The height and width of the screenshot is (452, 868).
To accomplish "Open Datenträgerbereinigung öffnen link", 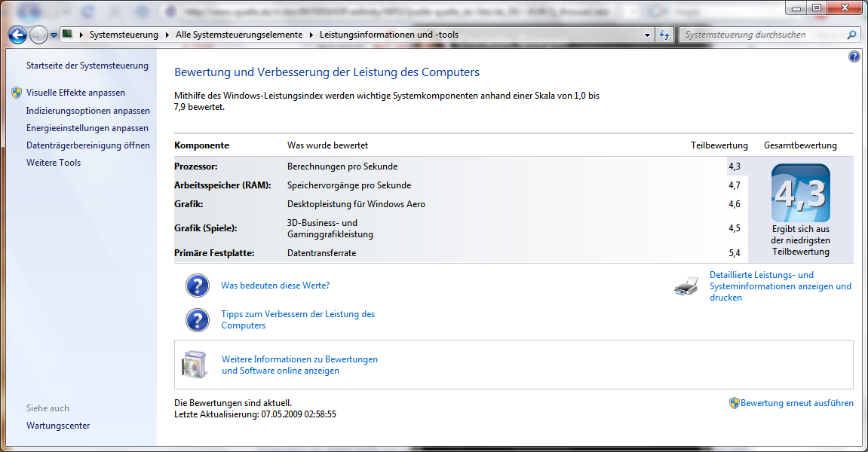I will [x=88, y=145].
